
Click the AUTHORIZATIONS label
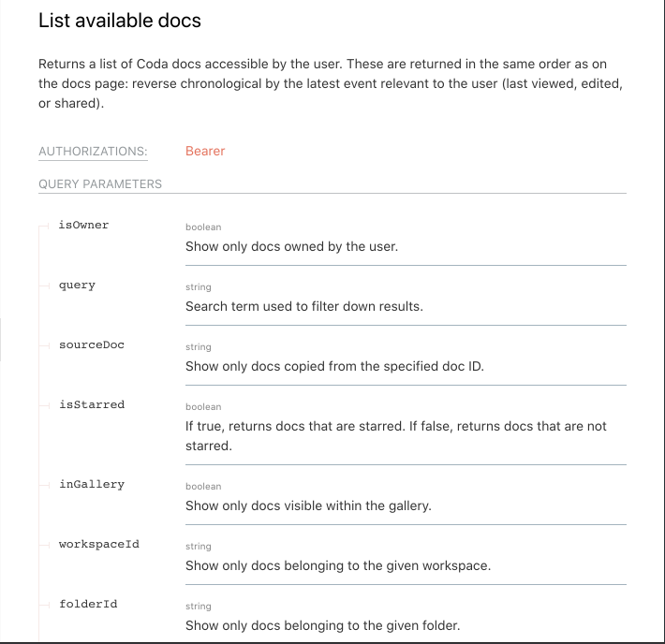click(x=93, y=152)
